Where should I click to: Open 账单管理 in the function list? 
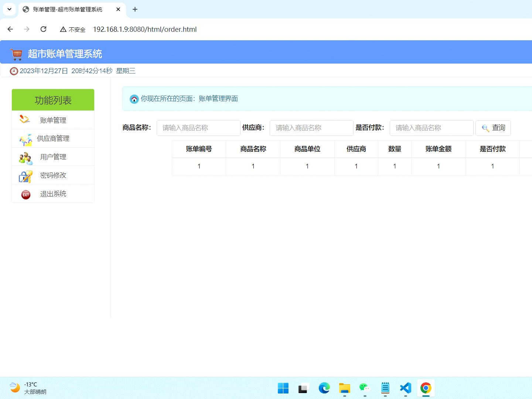tap(53, 120)
